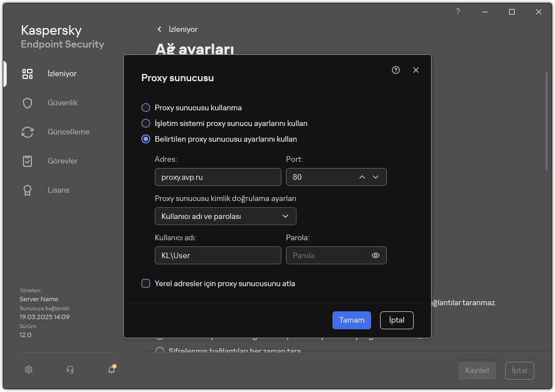Click the Adres input field
The image size is (555, 392).
pos(218,176)
